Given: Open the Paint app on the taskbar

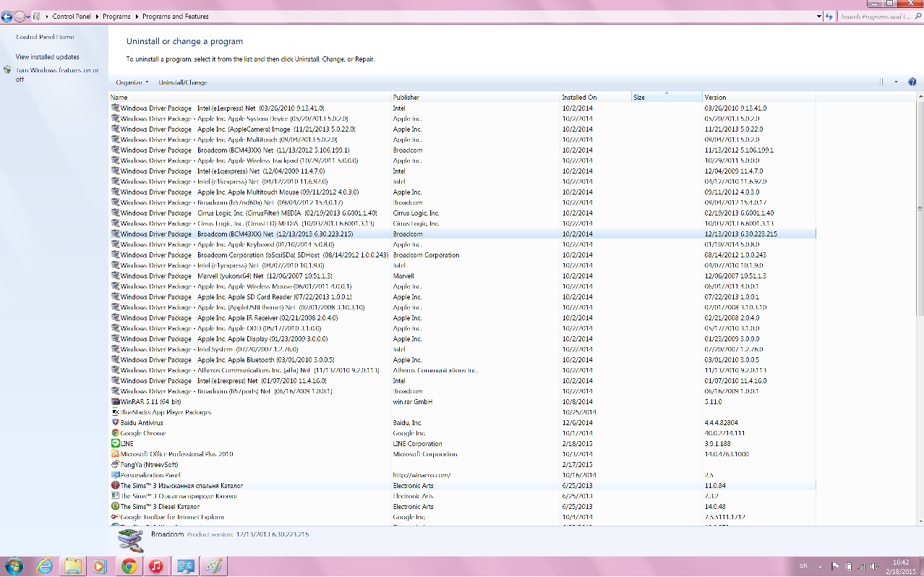Looking at the screenshot, I should 213,566.
